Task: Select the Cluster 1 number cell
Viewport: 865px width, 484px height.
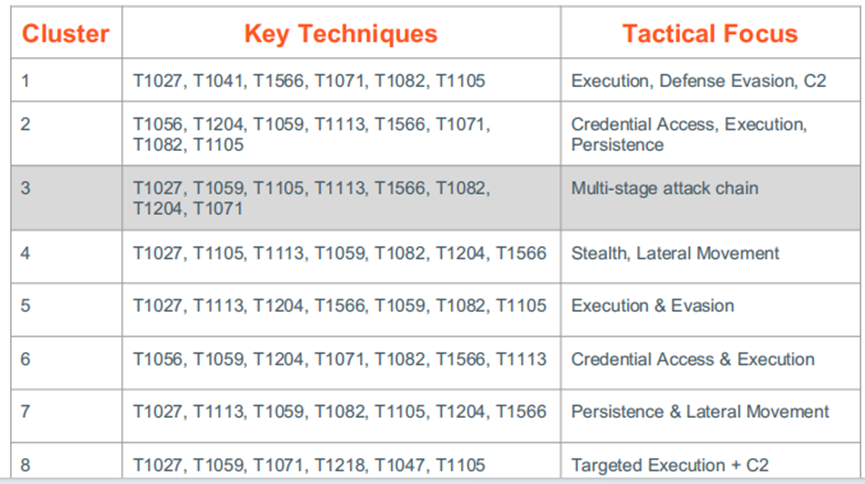Action: pyautogui.click(x=26, y=81)
